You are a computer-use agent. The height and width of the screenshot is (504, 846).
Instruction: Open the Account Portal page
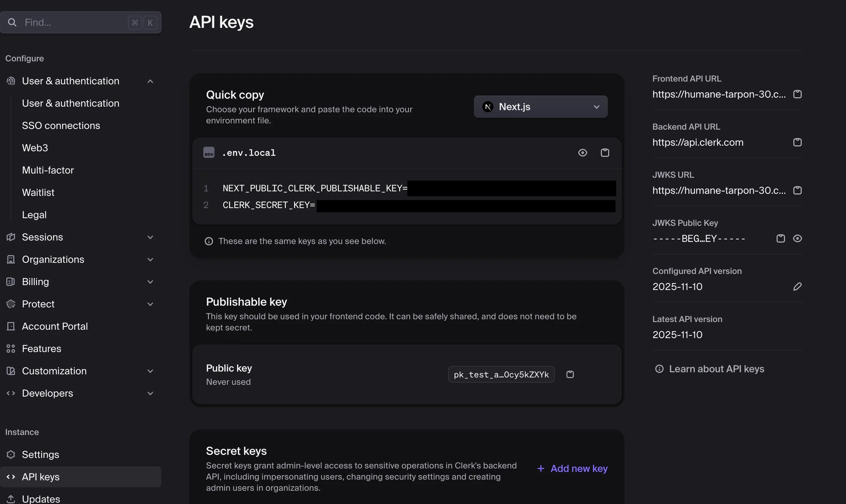click(x=55, y=327)
